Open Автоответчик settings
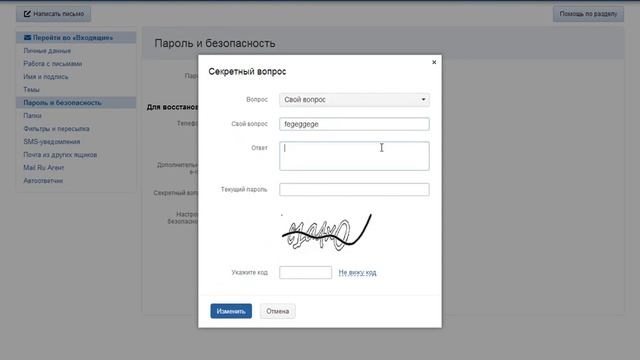The width and height of the screenshot is (640, 360). 43,181
